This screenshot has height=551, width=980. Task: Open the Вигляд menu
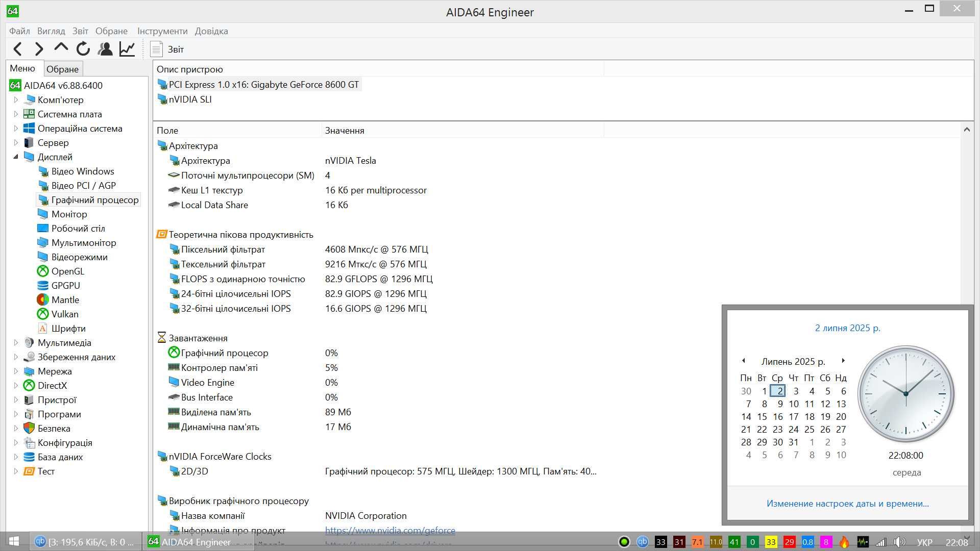(51, 31)
